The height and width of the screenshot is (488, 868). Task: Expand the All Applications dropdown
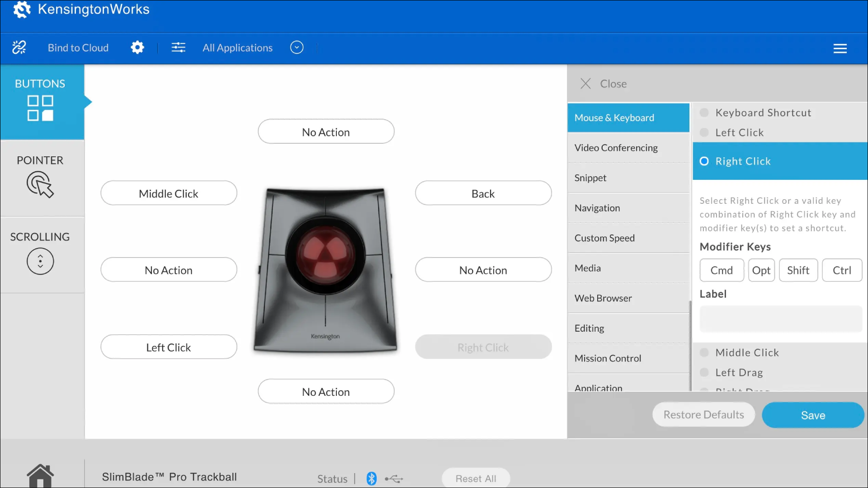point(297,47)
